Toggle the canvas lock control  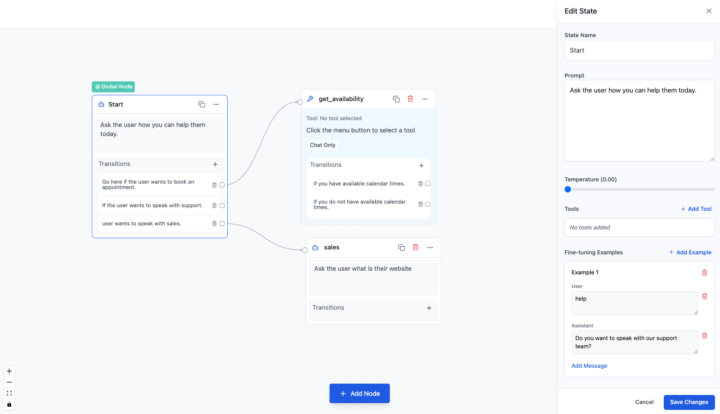tap(9, 404)
